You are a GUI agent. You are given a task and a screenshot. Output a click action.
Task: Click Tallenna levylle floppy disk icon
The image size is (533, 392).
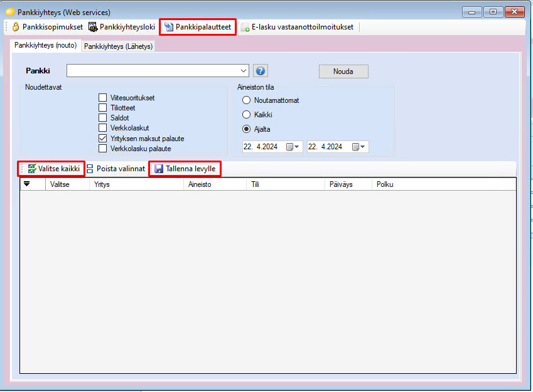point(159,169)
